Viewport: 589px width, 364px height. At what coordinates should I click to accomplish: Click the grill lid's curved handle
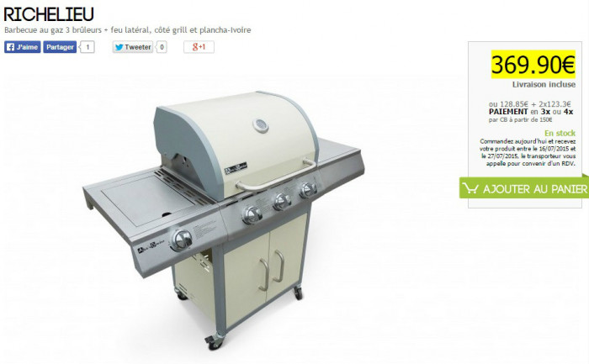pyautogui.click(x=276, y=175)
